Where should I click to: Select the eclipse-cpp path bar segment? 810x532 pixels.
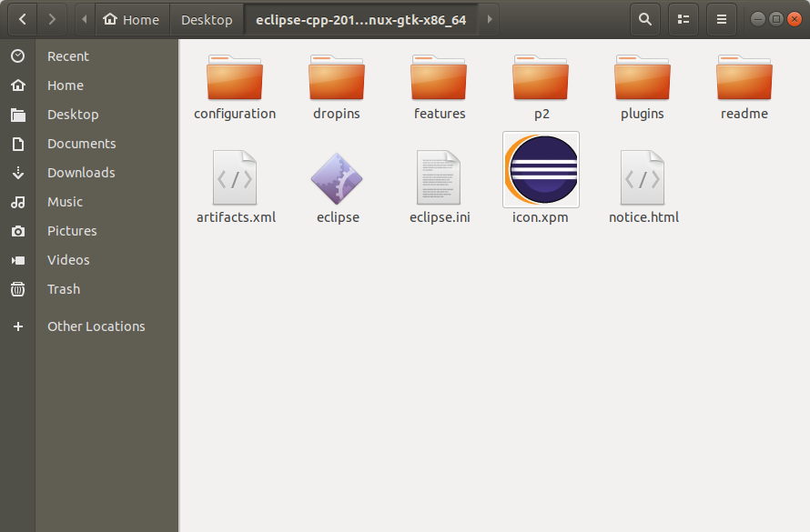point(361,20)
